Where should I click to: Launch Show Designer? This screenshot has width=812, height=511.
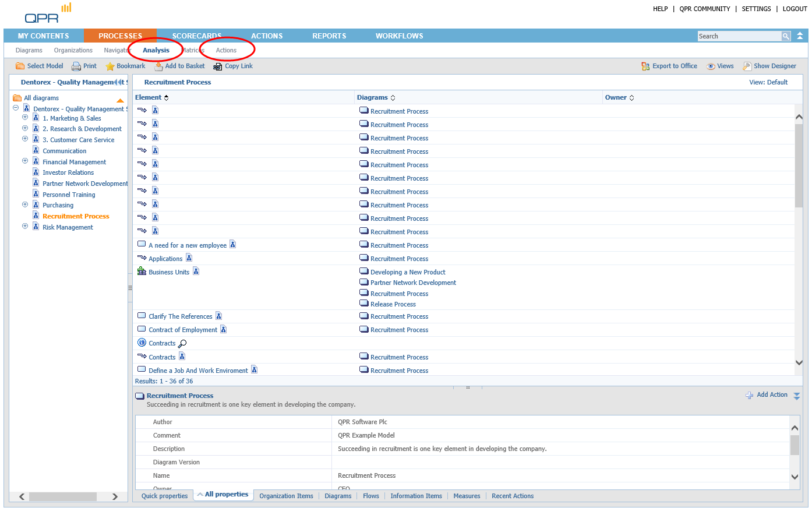[769, 66]
